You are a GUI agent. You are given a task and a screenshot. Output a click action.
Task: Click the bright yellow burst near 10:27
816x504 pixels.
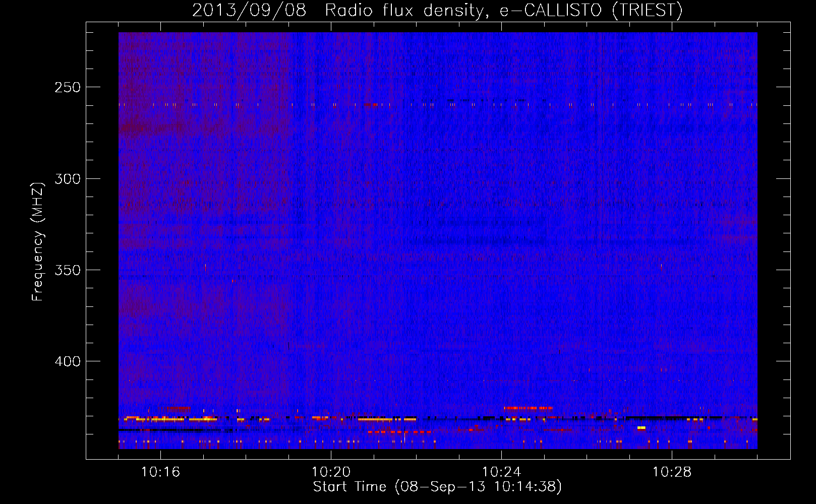point(642,428)
